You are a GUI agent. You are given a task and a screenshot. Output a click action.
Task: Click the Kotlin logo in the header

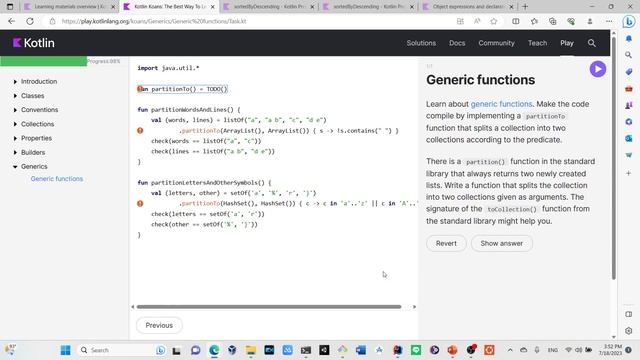click(x=33, y=43)
